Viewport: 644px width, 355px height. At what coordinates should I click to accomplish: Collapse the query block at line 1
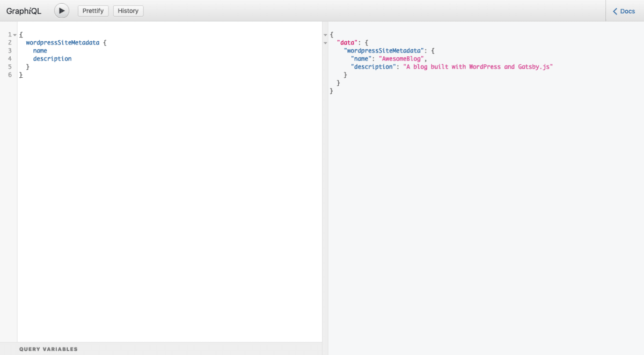tap(14, 35)
